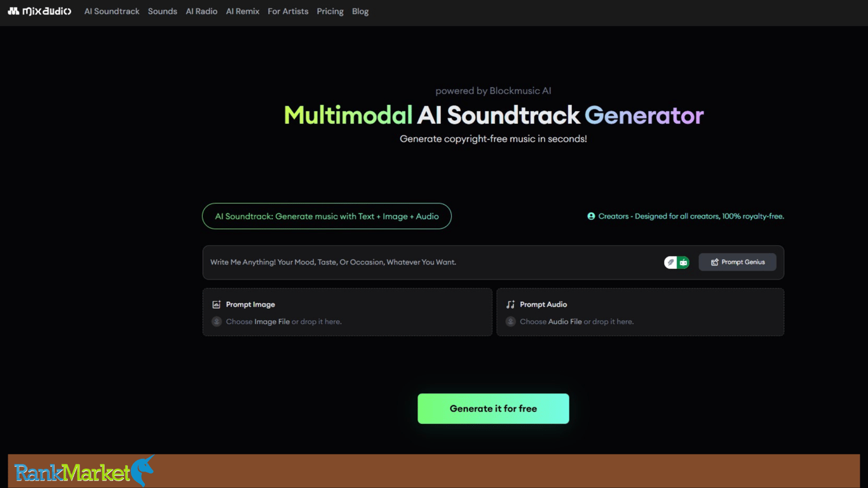Click the Prompt Audio heading label
The image size is (868, 488).
[543, 304]
